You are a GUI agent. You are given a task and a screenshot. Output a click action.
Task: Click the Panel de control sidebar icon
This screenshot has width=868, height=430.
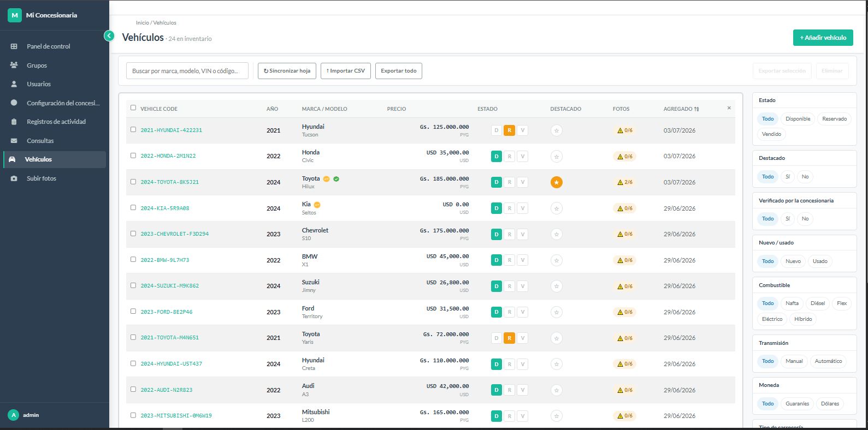click(14, 46)
